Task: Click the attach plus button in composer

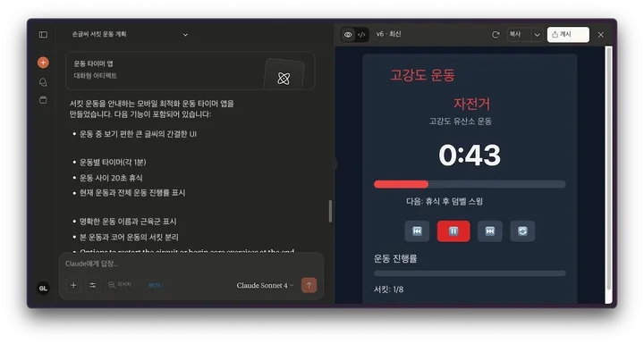Action: click(x=73, y=285)
